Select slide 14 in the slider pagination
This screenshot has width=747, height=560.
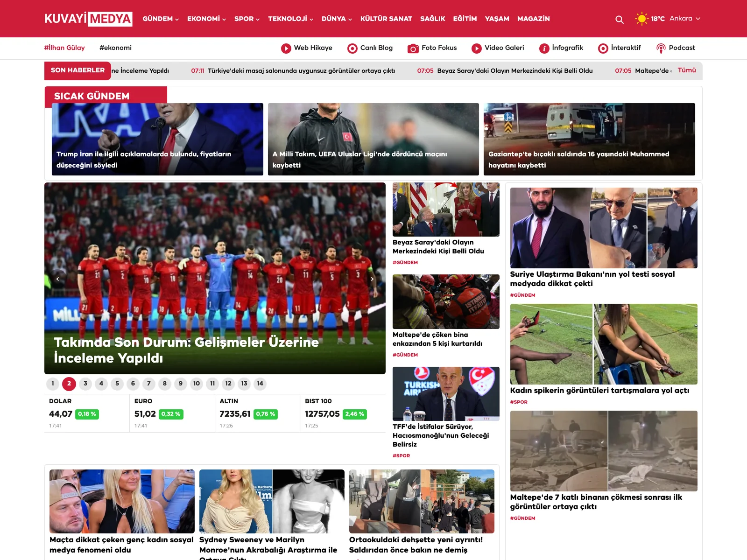(260, 384)
